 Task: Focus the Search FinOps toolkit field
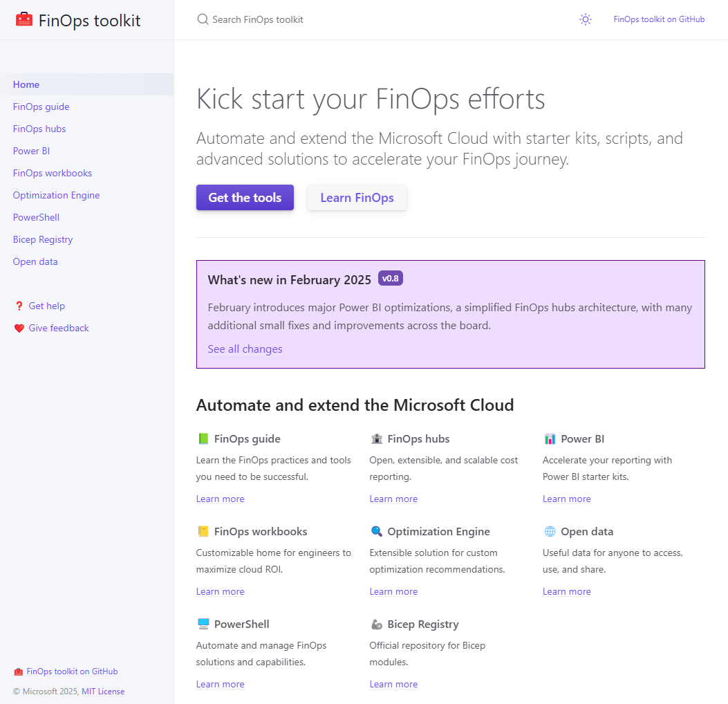coord(277,19)
